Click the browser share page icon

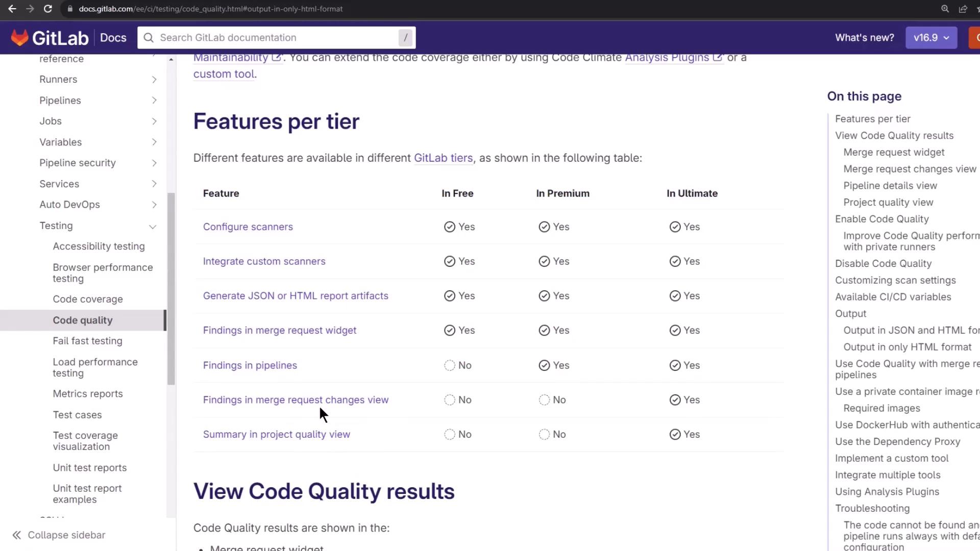coord(963,9)
